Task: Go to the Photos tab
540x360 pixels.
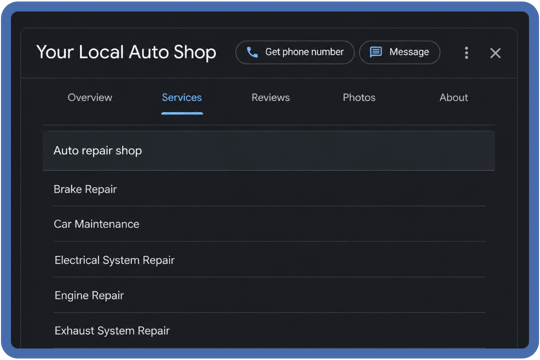Action: pyautogui.click(x=359, y=97)
